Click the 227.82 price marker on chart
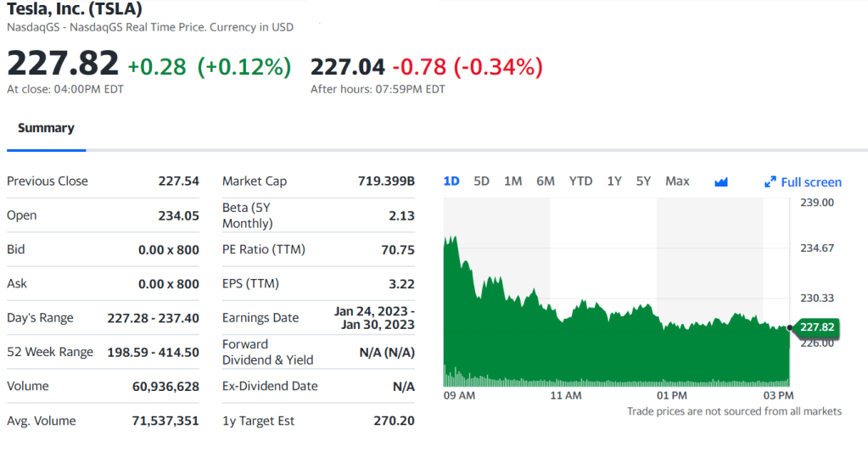 coord(816,327)
